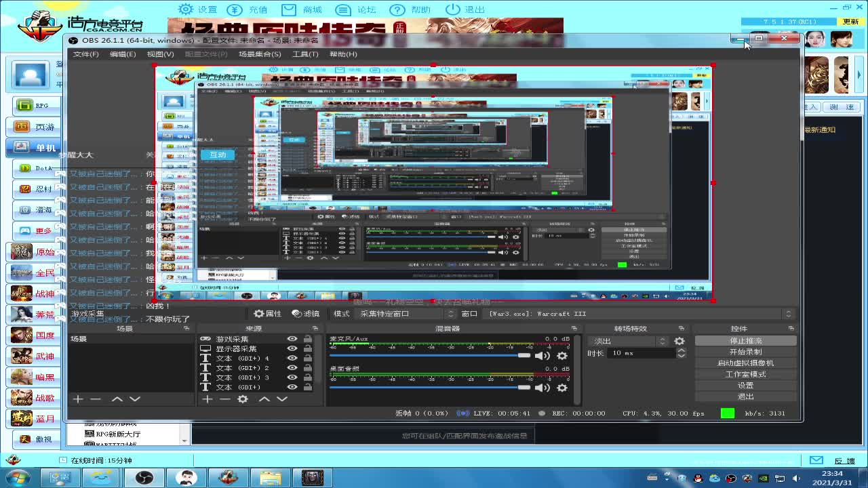The width and height of the screenshot is (868, 488).
Task: Open the 属性 properties button above the sources
Action: [268, 314]
